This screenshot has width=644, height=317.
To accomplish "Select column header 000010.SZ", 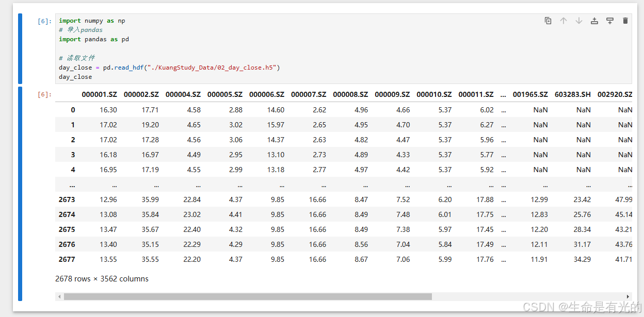I will [x=433, y=94].
